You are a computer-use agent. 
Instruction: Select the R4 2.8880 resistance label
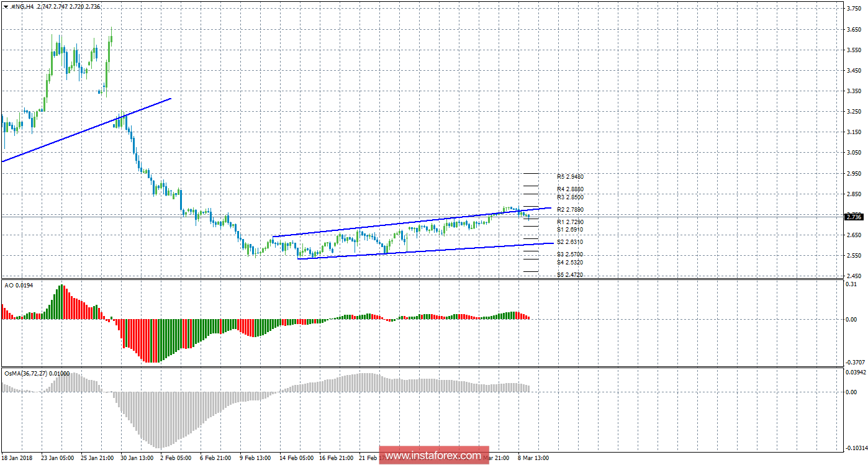(x=569, y=189)
